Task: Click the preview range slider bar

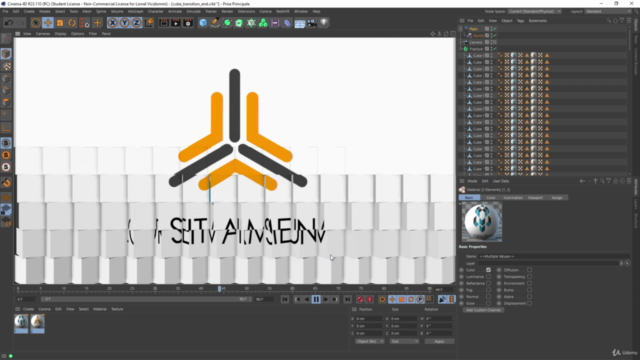Action: 146,299
